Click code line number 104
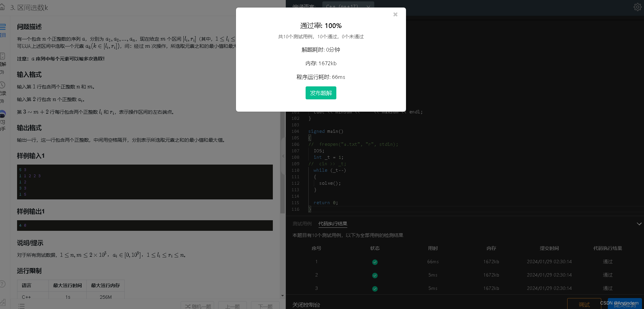Image resolution: width=644 pixels, height=309 pixels. [x=295, y=131]
